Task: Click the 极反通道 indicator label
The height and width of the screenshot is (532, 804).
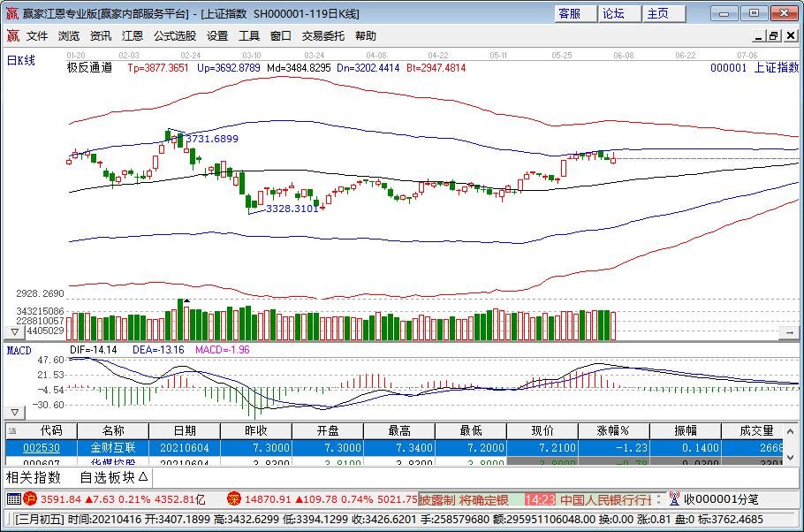Action: [x=90, y=67]
